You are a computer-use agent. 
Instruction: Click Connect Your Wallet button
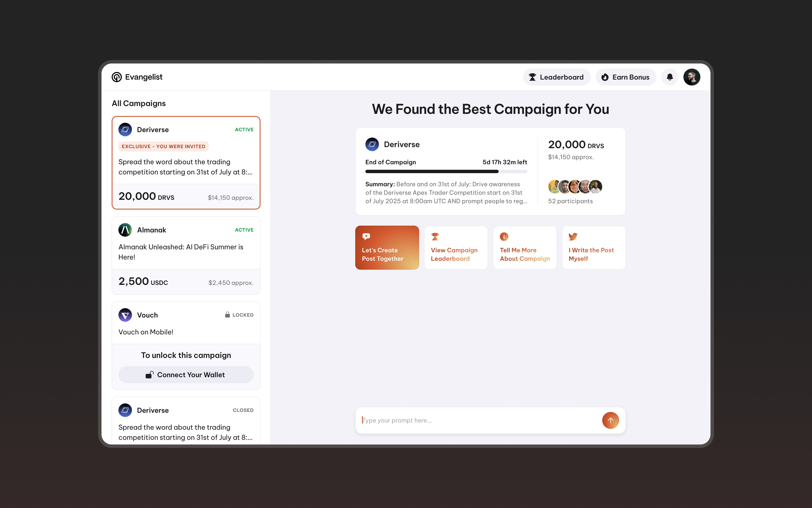point(186,375)
